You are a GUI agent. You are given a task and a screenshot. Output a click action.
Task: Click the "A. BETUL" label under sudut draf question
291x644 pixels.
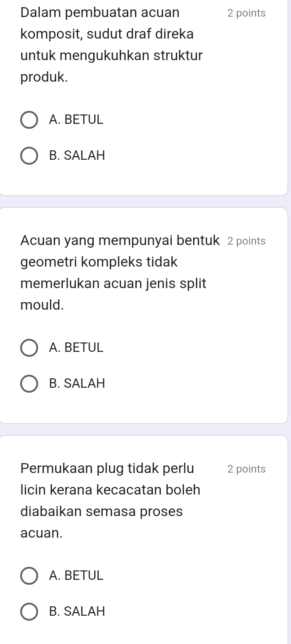[x=76, y=120]
